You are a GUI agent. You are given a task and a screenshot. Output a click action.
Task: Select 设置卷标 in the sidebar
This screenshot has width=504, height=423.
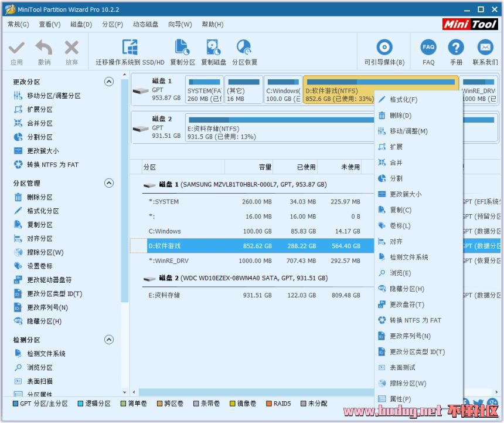(33, 266)
